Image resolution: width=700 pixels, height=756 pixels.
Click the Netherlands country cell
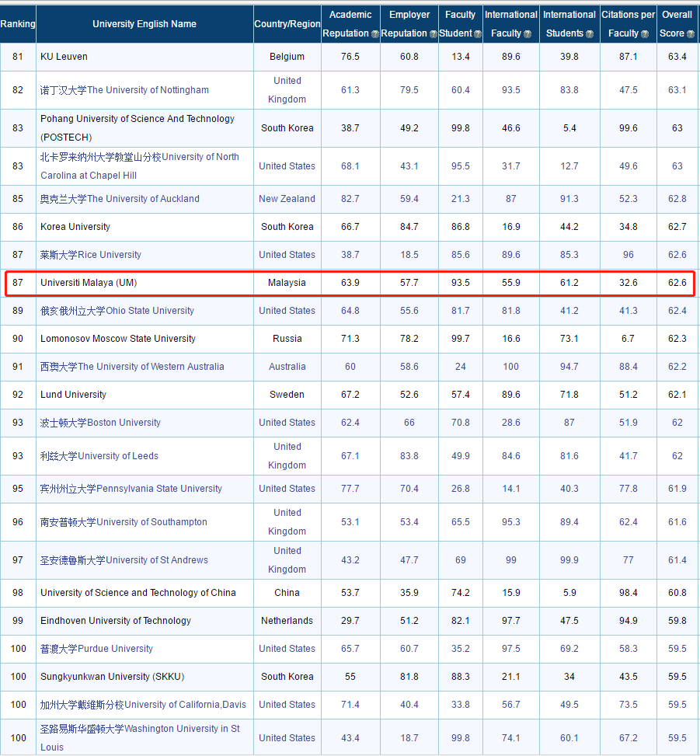[x=287, y=621]
